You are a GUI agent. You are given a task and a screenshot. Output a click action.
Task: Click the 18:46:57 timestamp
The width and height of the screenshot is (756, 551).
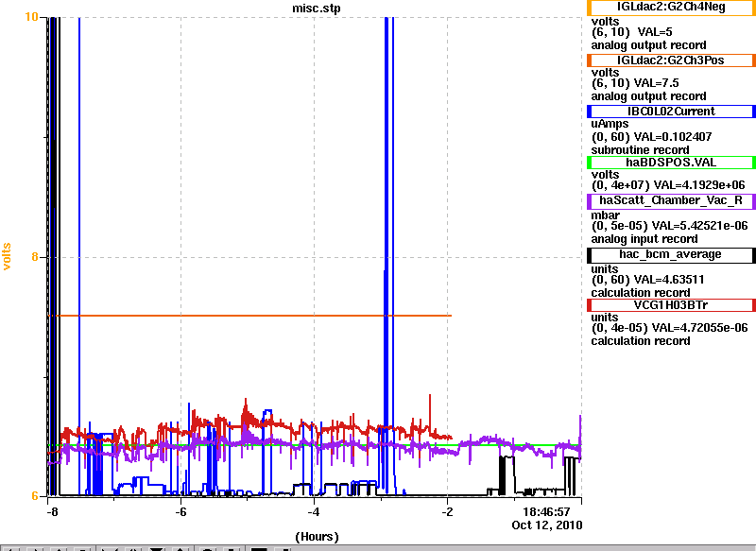tap(546, 511)
